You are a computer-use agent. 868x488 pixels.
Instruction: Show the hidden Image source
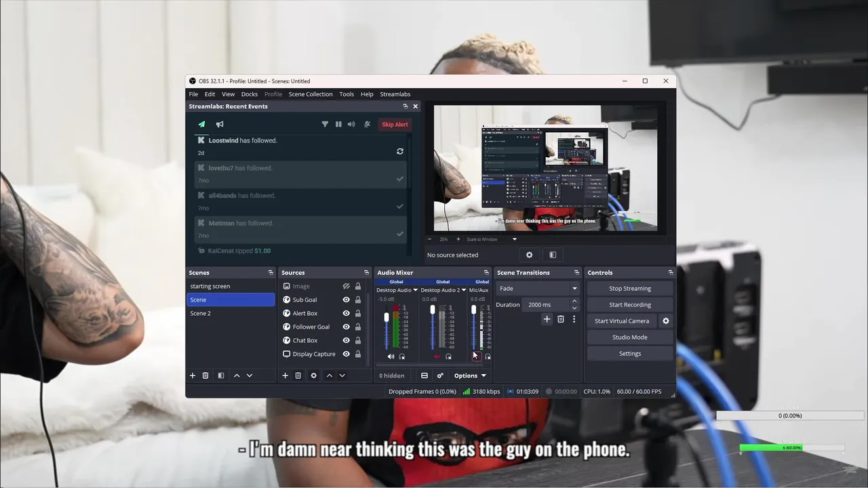point(347,286)
